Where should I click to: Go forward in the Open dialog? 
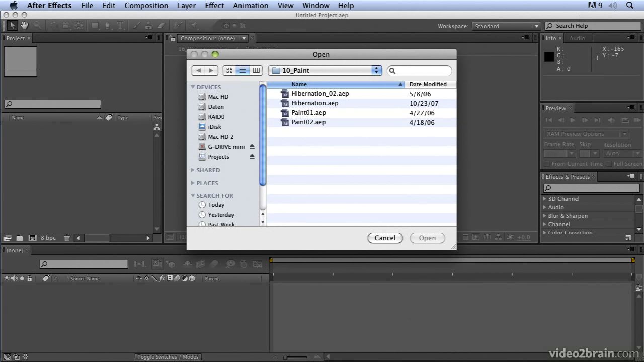coord(211,71)
